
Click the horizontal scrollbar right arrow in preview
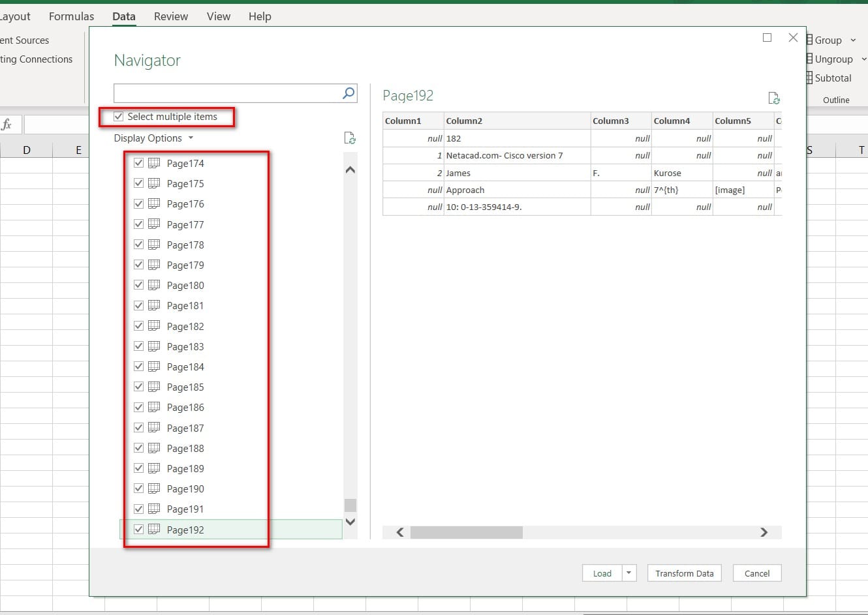point(764,532)
